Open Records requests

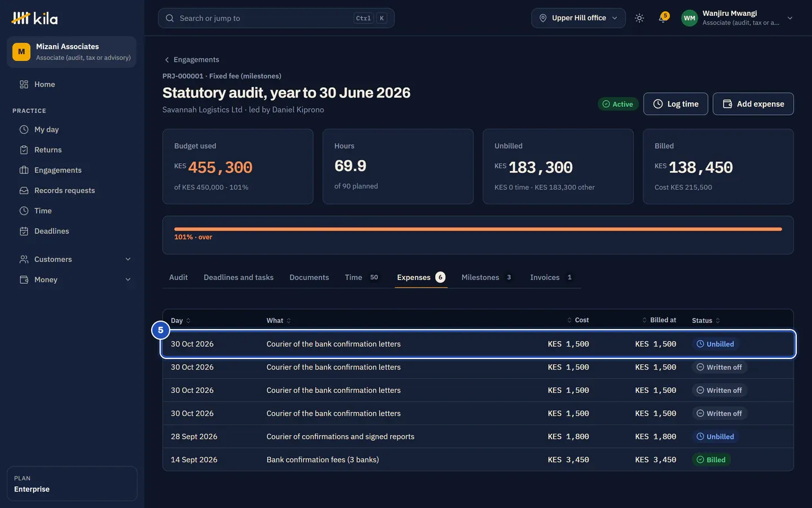coord(72,190)
